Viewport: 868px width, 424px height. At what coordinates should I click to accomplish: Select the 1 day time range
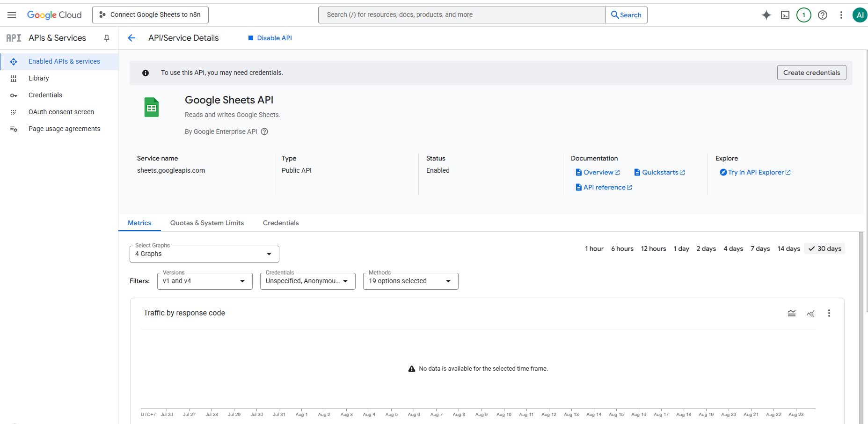pos(681,249)
